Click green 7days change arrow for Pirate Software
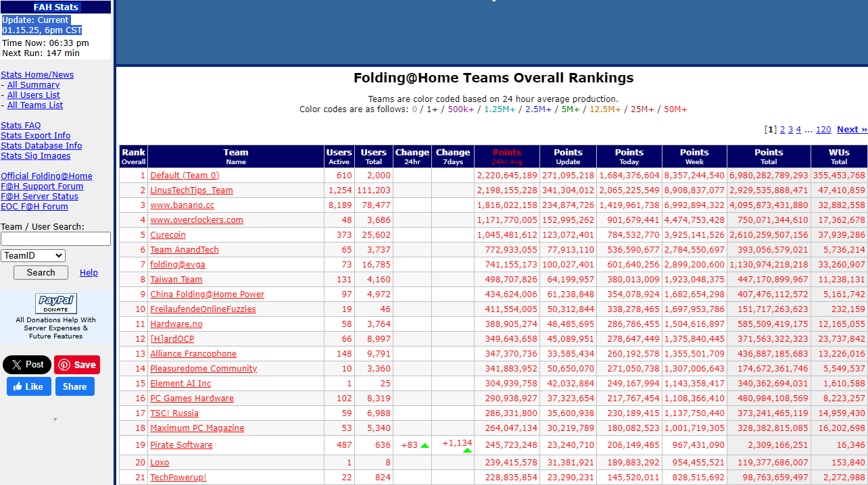The width and height of the screenshot is (868, 485). (x=467, y=450)
